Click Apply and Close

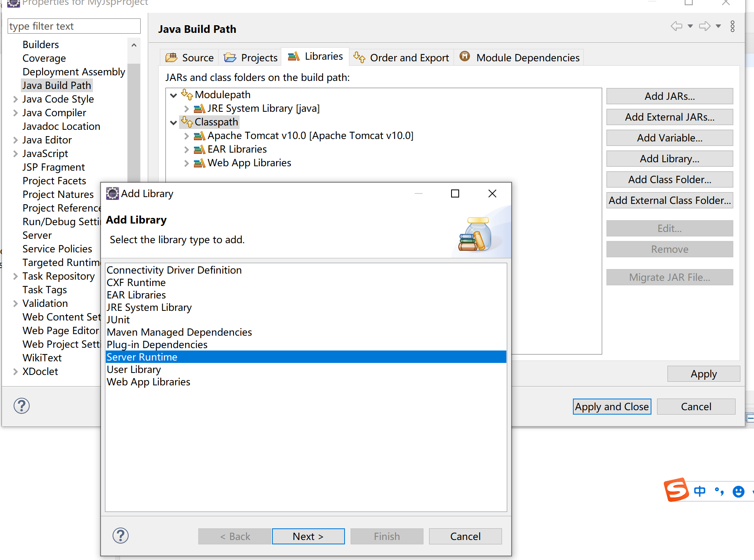(x=612, y=406)
